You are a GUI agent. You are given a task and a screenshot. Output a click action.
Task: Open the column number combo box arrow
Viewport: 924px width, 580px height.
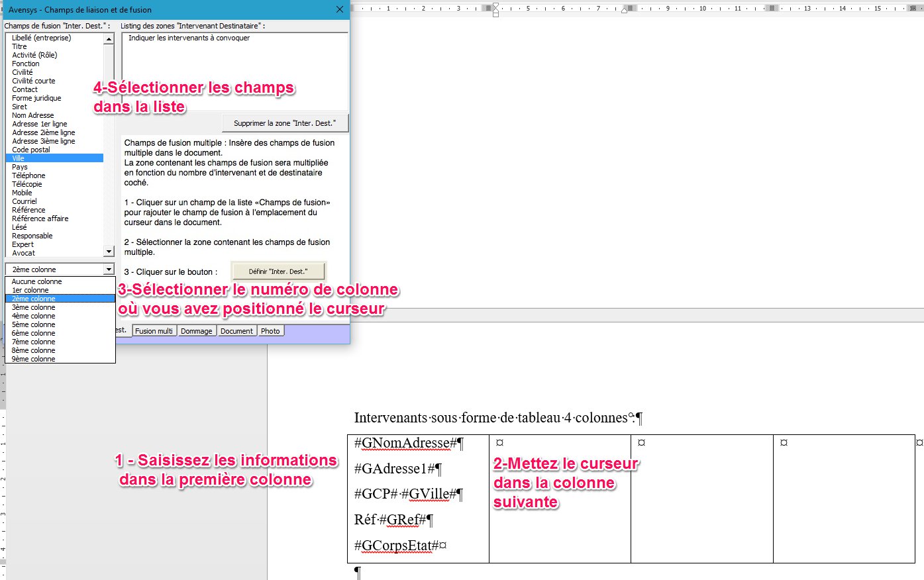pyautogui.click(x=109, y=269)
